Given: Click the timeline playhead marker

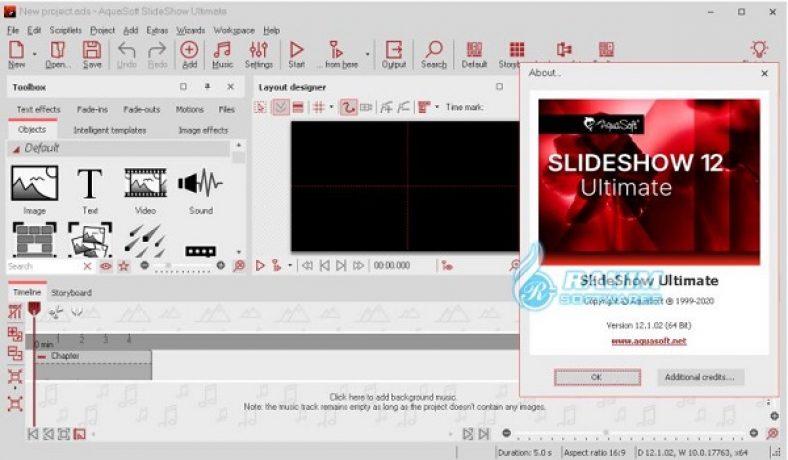Looking at the screenshot, I should pos(34,308).
